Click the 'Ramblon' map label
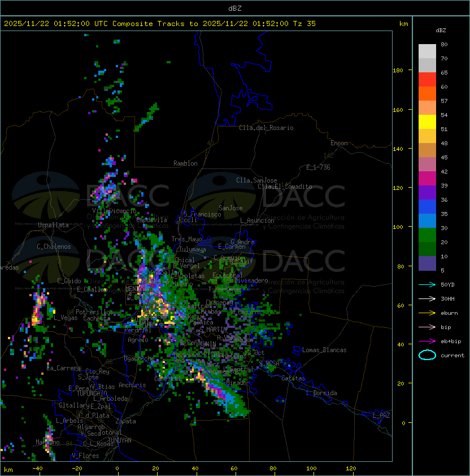Screen dimensions: 470x476 pyautogui.click(x=185, y=163)
